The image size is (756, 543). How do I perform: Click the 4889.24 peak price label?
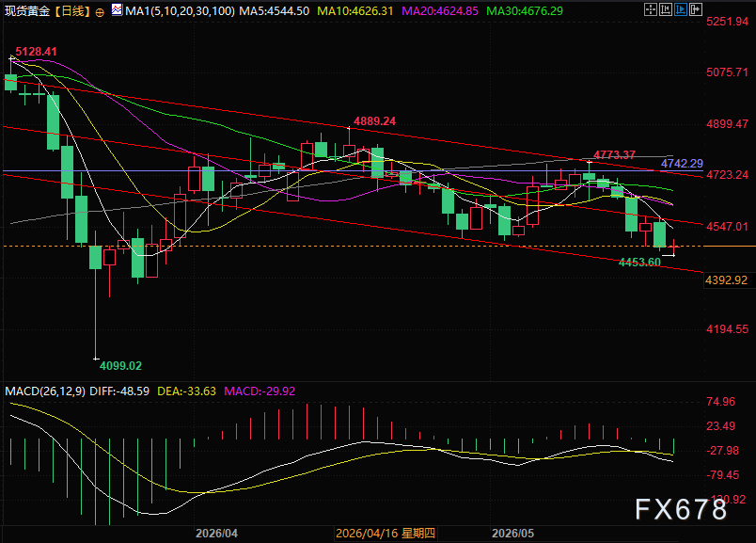tap(374, 121)
